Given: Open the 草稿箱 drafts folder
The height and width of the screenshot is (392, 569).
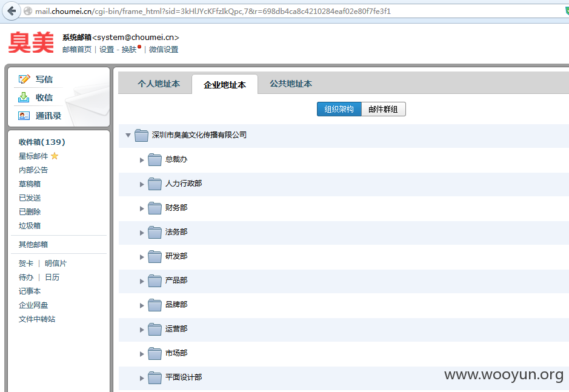Looking at the screenshot, I should [x=30, y=184].
